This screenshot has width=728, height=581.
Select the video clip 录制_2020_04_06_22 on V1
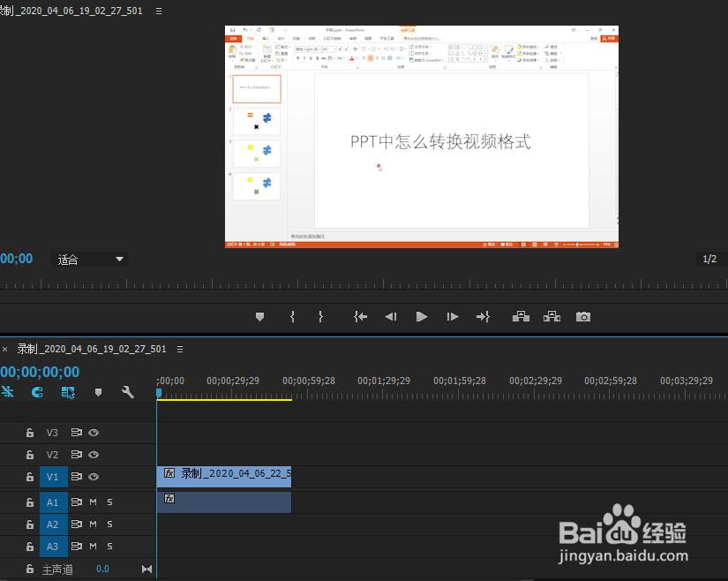[224, 477]
